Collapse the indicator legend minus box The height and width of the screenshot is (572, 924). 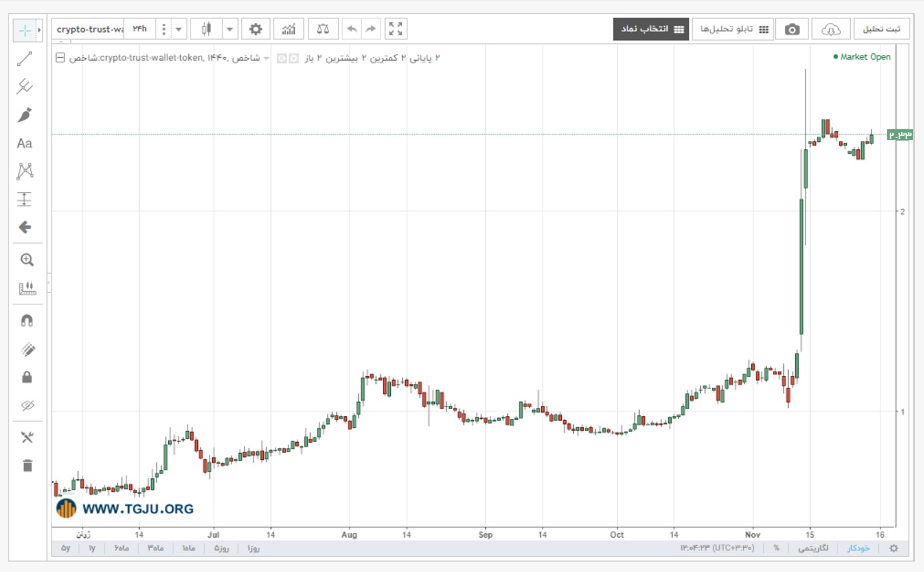(60, 58)
